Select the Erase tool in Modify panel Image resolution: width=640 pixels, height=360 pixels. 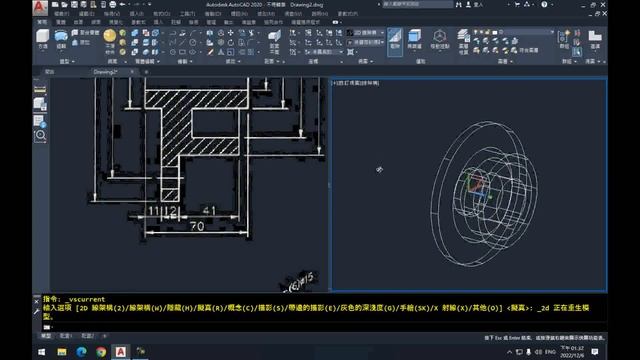[210, 52]
